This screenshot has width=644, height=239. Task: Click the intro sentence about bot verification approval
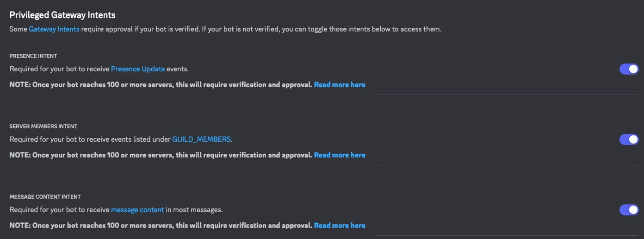click(259, 29)
